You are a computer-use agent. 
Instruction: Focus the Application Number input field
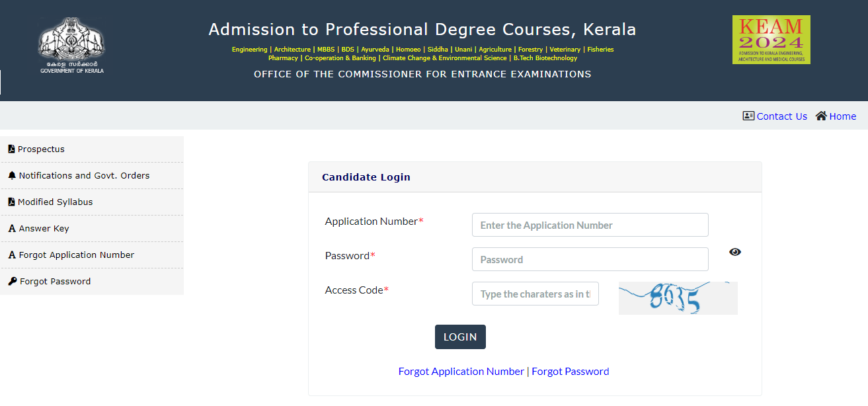[x=590, y=225]
